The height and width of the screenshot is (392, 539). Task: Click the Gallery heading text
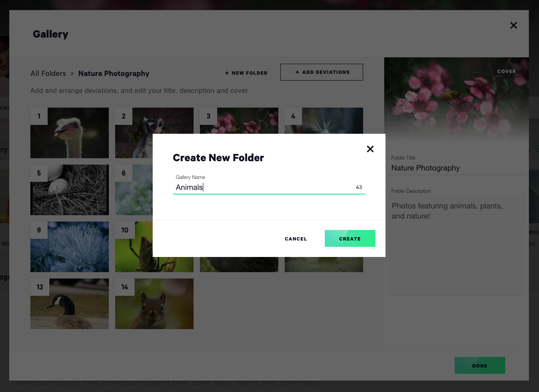pyautogui.click(x=51, y=34)
